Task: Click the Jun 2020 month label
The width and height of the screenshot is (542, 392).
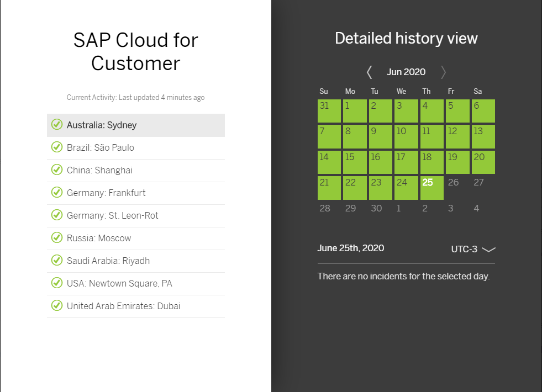Action: click(x=406, y=72)
